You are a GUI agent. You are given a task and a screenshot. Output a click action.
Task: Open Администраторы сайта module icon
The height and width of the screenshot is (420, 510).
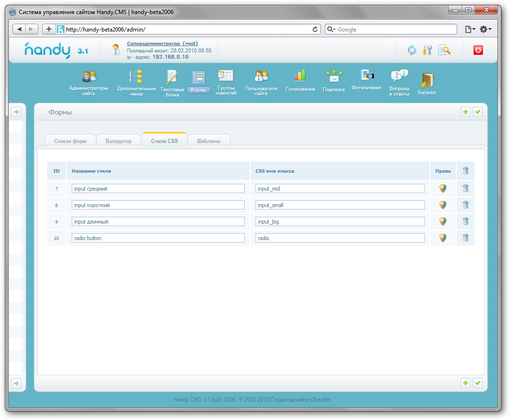click(x=89, y=77)
